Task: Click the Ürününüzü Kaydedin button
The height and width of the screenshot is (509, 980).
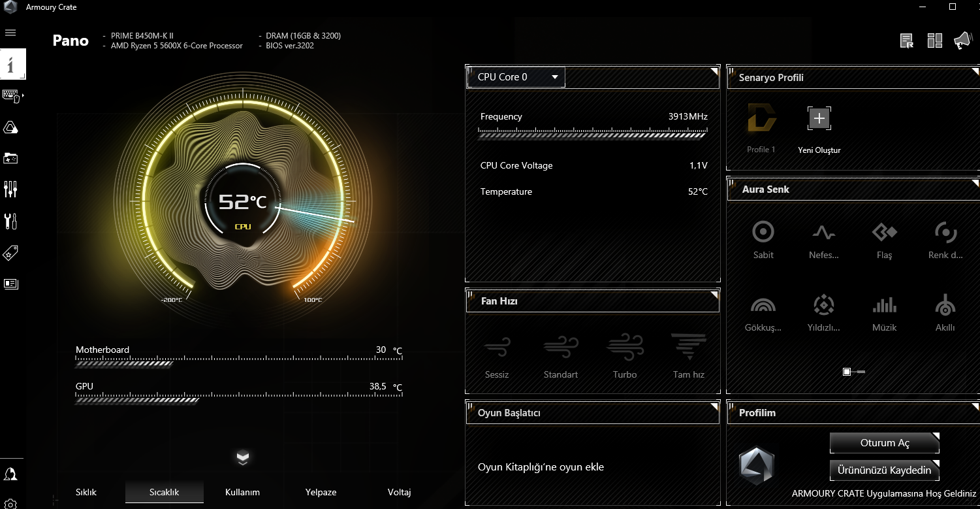Action: point(885,470)
